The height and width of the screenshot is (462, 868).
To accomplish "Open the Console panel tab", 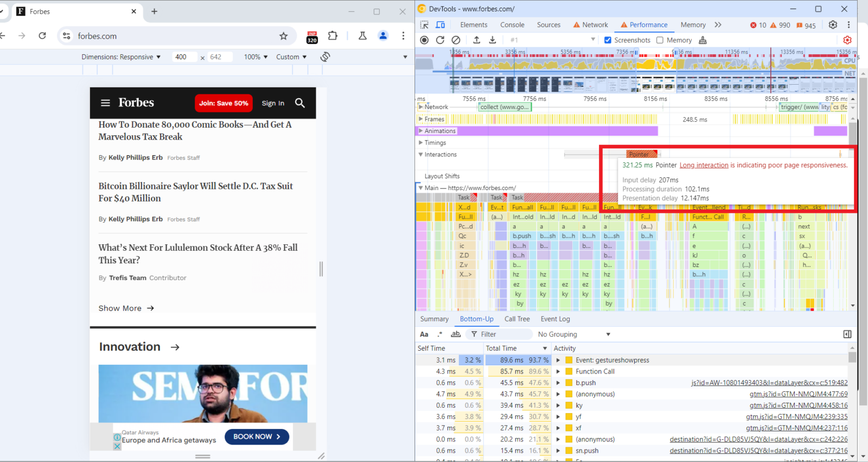I will [512, 25].
